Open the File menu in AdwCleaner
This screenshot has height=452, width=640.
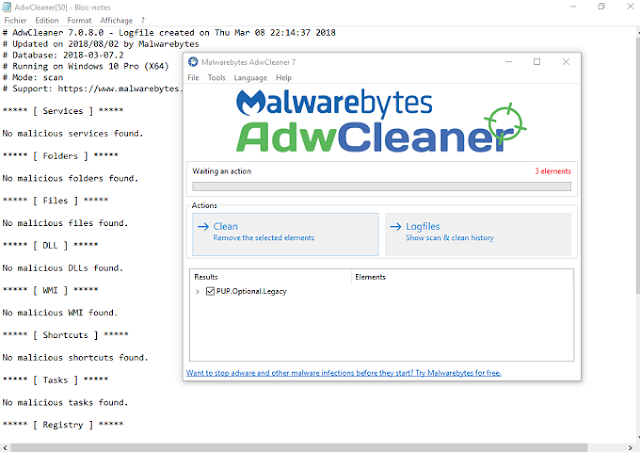pyautogui.click(x=193, y=78)
